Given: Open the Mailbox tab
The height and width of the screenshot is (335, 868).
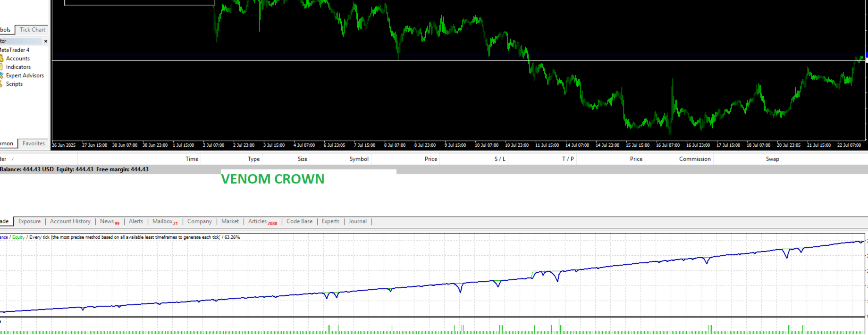Looking at the screenshot, I should click(x=165, y=221).
